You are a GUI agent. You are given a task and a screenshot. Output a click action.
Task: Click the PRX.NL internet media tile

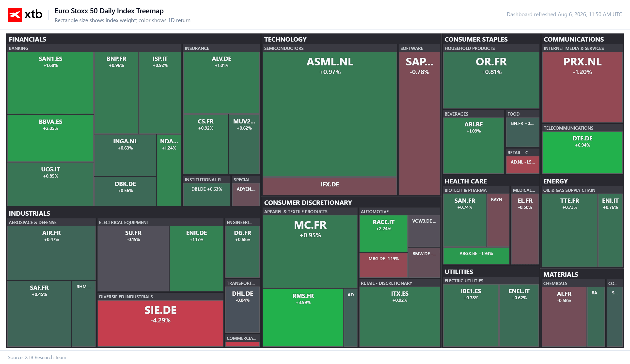(x=582, y=87)
